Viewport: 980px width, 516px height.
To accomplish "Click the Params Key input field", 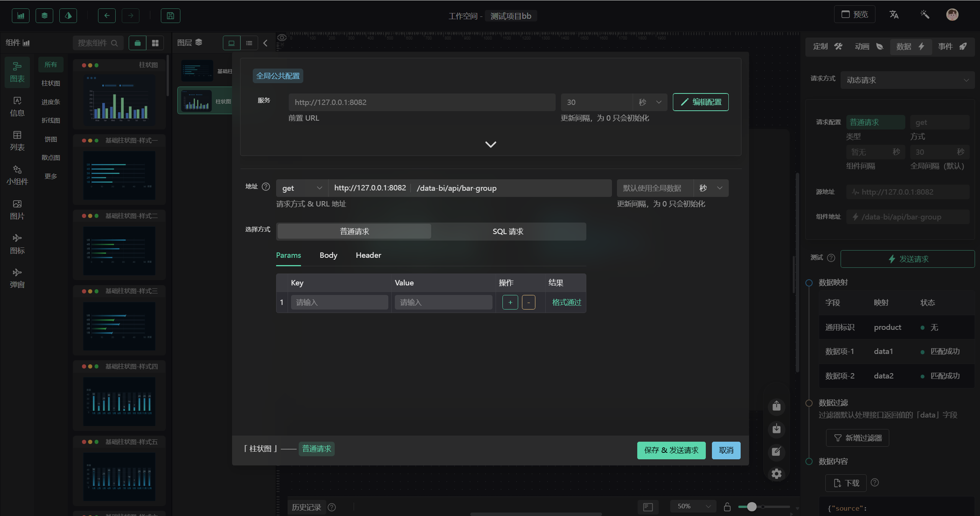I will pyautogui.click(x=339, y=302).
